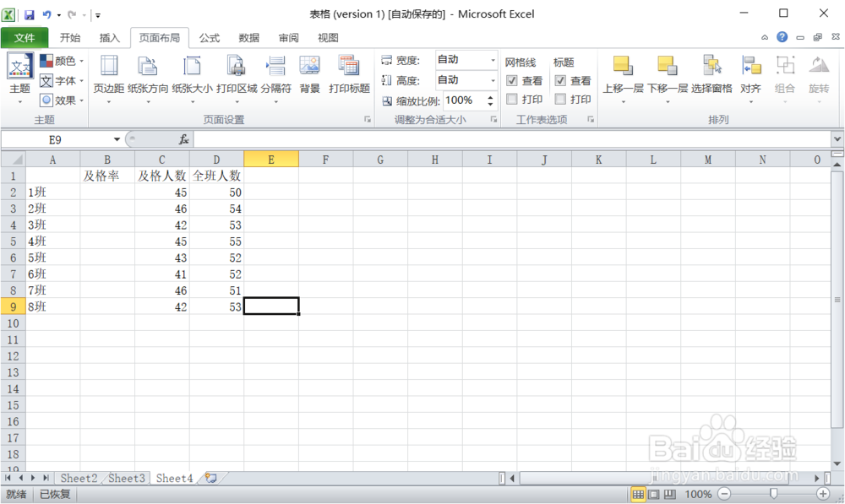Click in the formula bar input
This screenshot has width=845, height=504.
[512, 139]
